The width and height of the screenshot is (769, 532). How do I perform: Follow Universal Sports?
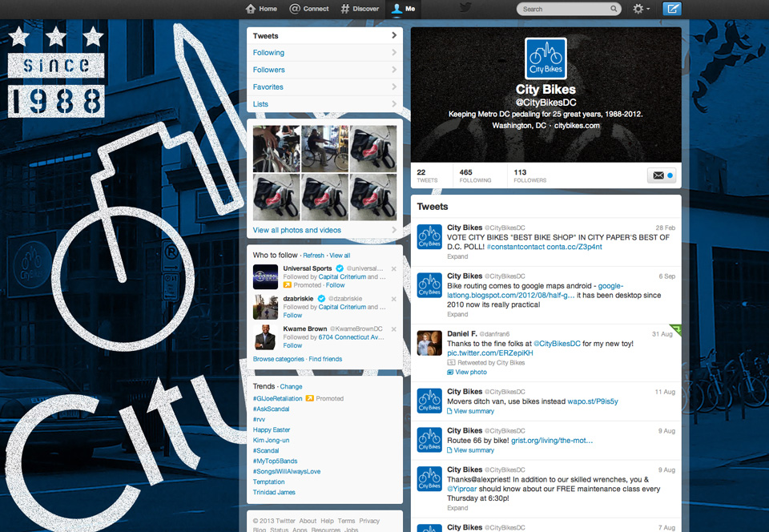coord(335,285)
